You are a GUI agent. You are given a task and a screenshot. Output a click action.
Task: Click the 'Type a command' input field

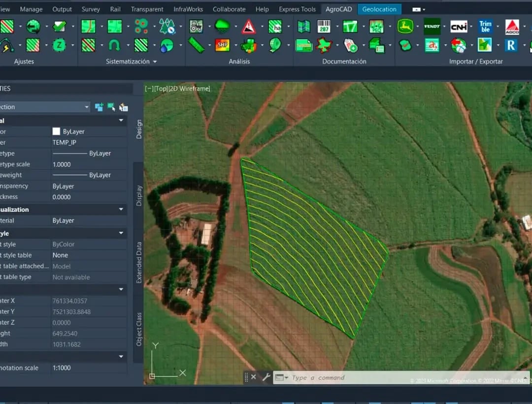pyautogui.click(x=400, y=377)
